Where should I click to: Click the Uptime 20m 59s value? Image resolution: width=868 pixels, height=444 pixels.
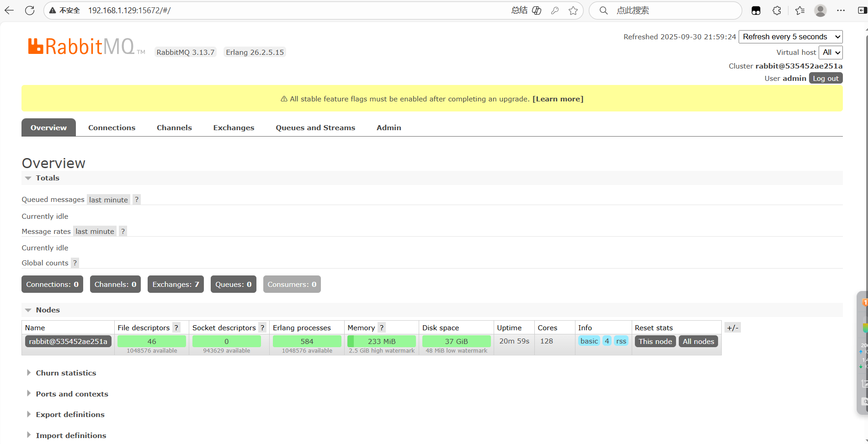click(514, 341)
